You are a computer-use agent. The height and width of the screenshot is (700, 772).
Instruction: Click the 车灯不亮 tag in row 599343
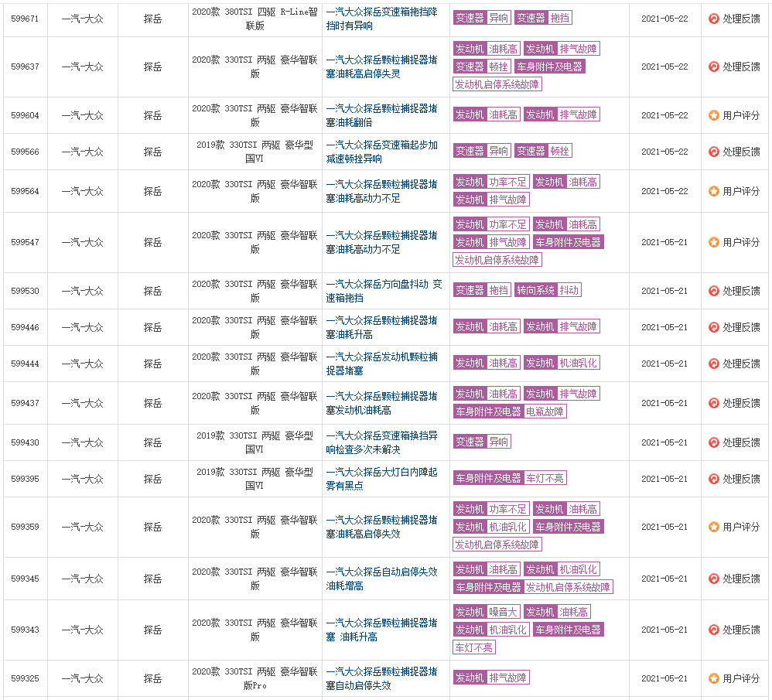pos(473,647)
